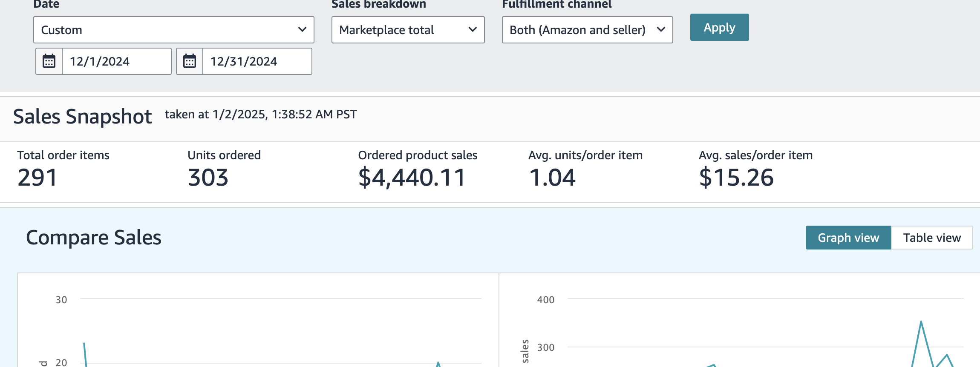
Task: Click the 300 axis label on sales chart
Action: (546, 347)
